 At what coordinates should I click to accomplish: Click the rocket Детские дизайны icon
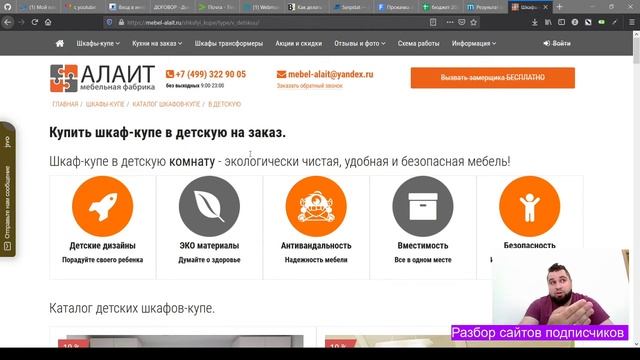pyautogui.click(x=102, y=206)
